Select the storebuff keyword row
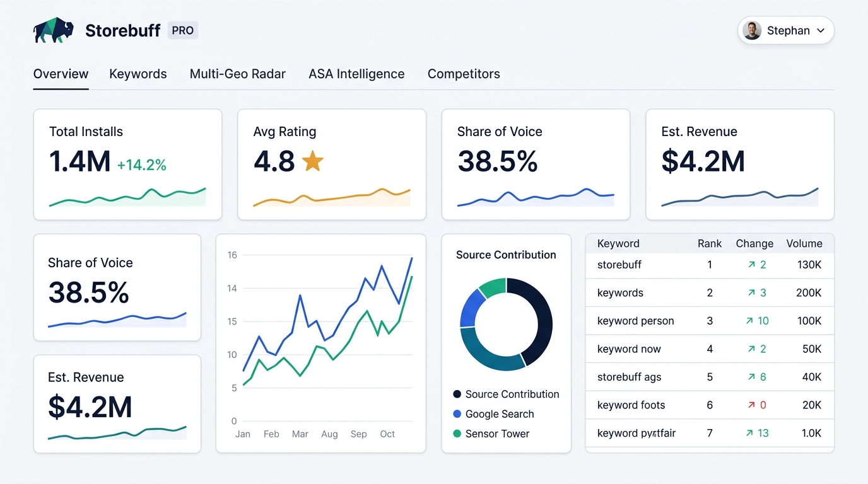This screenshot has width=868, height=484. [710, 265]
